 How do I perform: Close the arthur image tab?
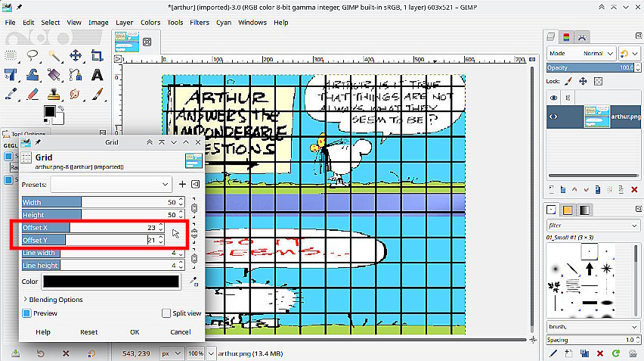pos(147,42)
